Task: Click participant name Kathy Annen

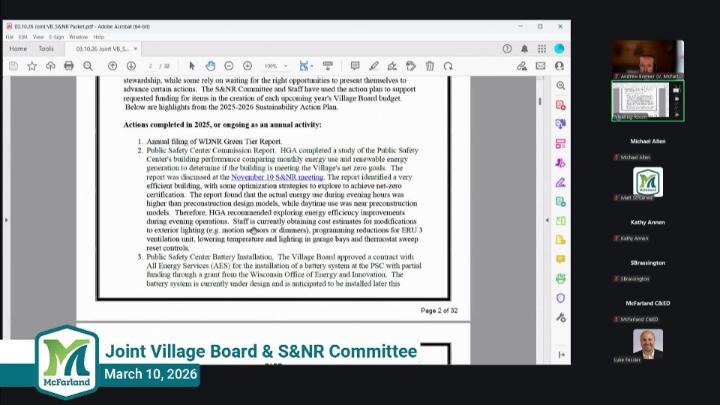Action: pyautogui.click(x=648, y=222)
